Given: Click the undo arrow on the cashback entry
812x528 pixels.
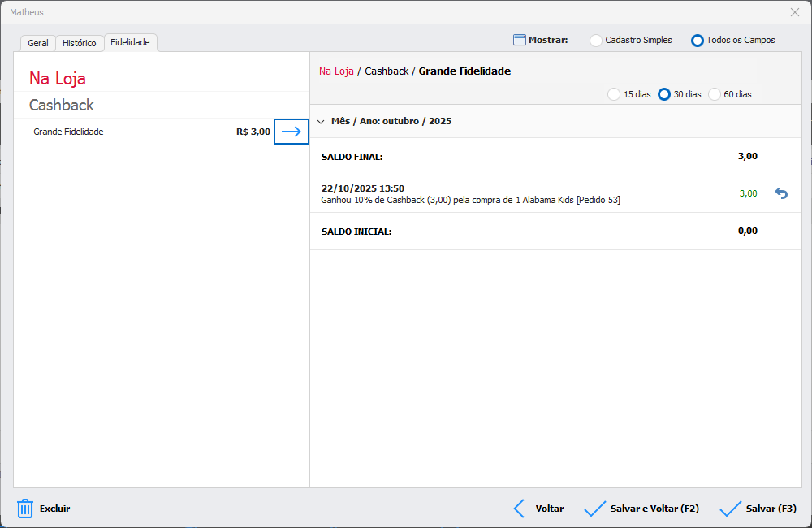Looking at the screenshot, I should click(x=781, y=193).
